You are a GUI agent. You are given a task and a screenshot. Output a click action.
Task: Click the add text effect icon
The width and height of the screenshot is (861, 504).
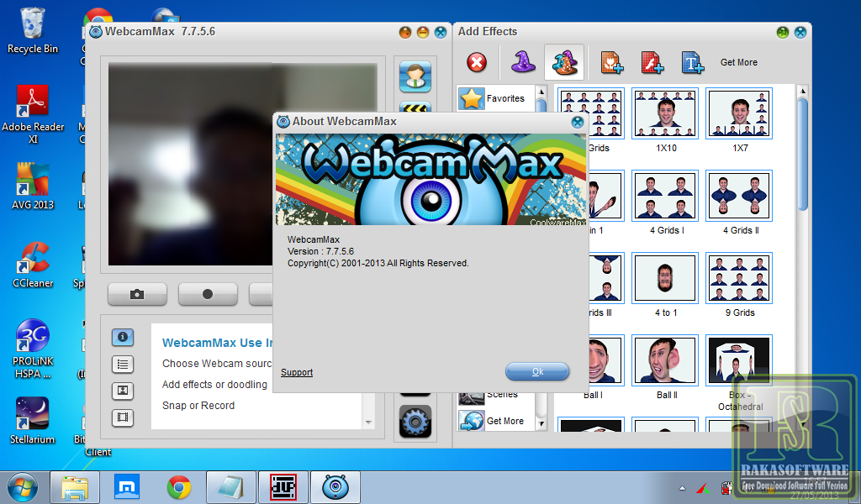point(693,62)
